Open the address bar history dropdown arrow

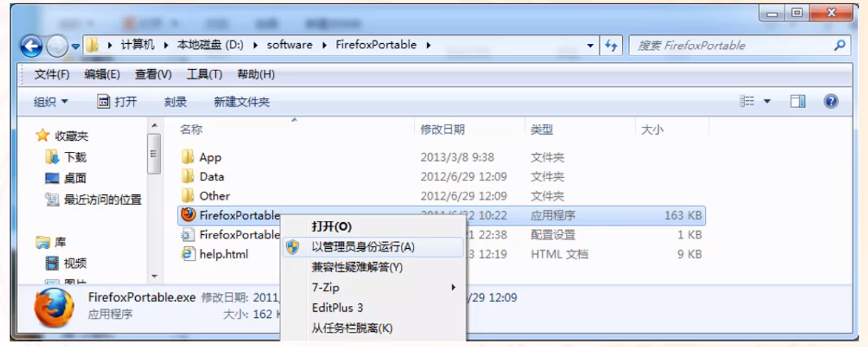tap(590, 46)
